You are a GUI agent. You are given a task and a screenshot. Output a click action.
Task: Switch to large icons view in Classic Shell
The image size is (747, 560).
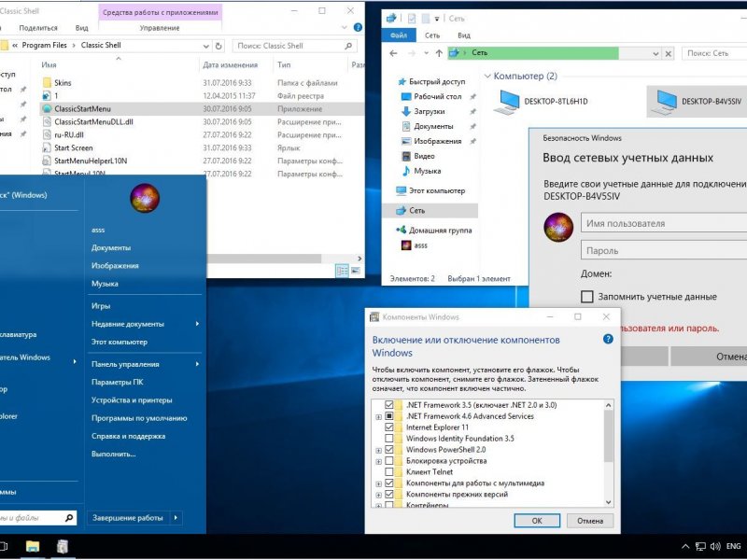356,271
